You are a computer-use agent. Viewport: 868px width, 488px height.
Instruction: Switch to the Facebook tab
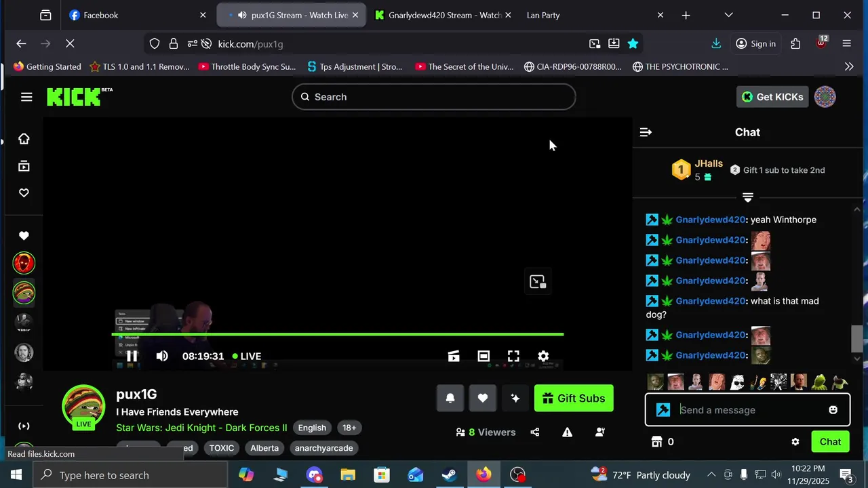coord(138,15)
